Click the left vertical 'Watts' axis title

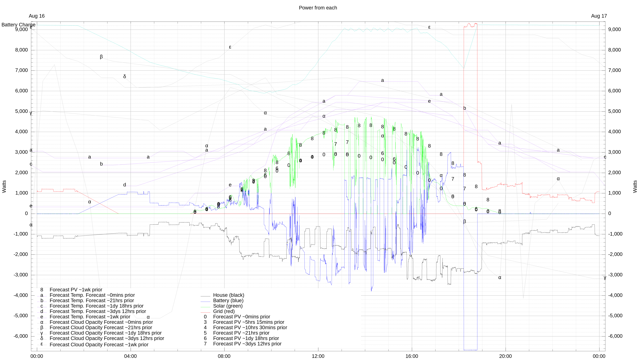pyautogui.click(x=4, y=187)
